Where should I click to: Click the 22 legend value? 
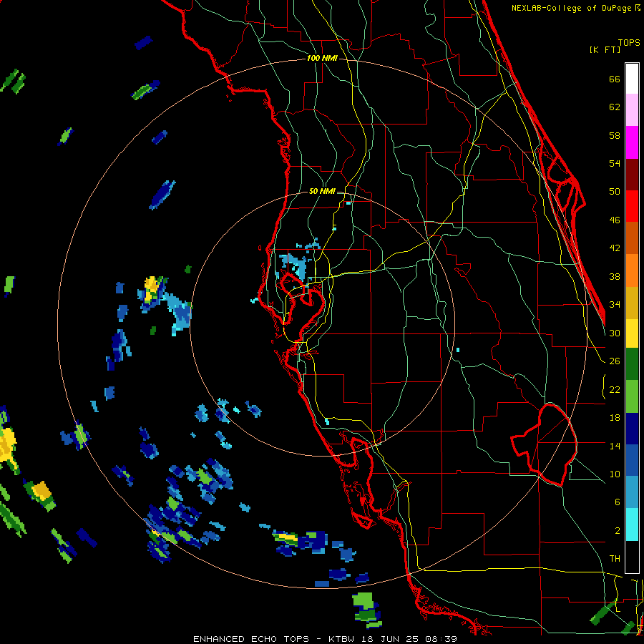click(x=615, y=389)
